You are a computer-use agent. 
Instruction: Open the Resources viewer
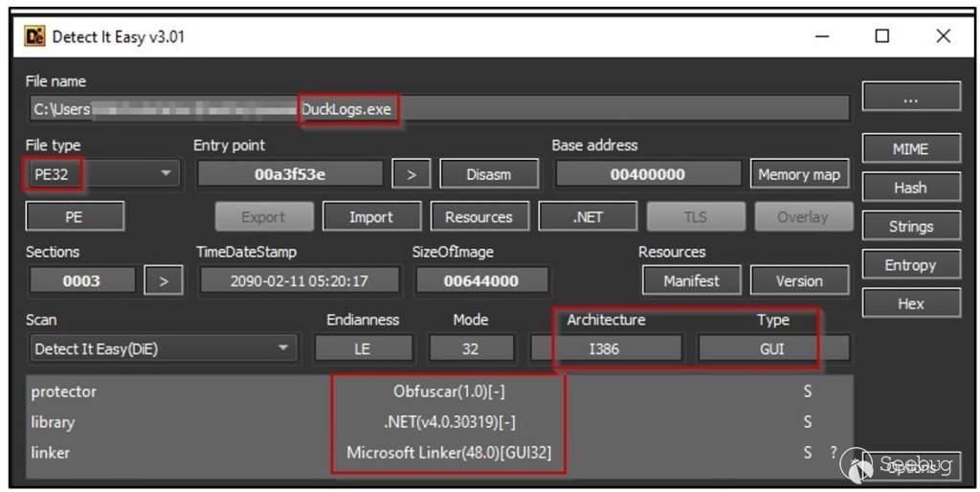[x=479, y=217]
